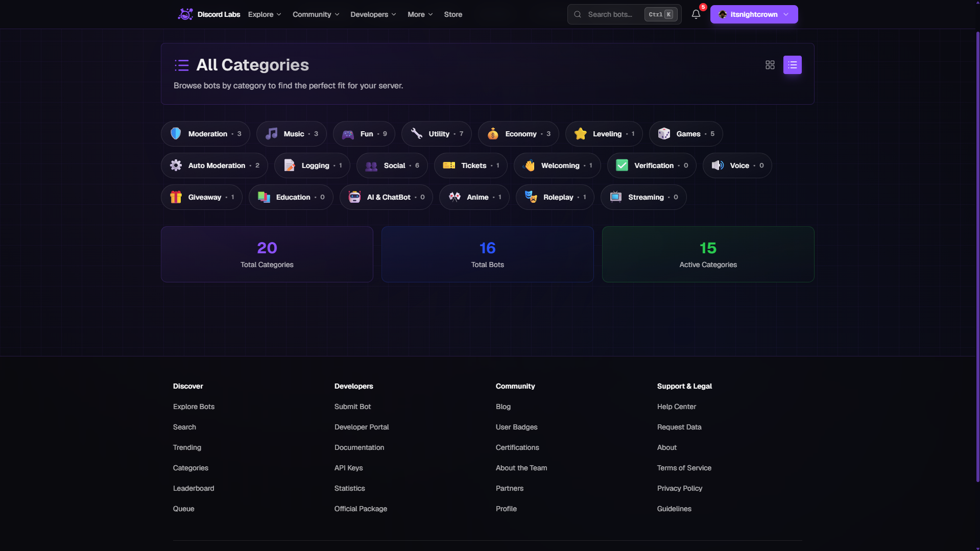The width and height of the screenshot is (980, 551).
Task: Open Documentation footer link
Action: 359,447
